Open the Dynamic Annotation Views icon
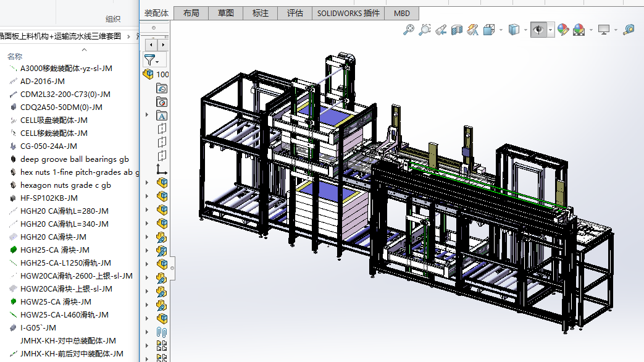Screen dimensions: 644x362 pos(473,29)
